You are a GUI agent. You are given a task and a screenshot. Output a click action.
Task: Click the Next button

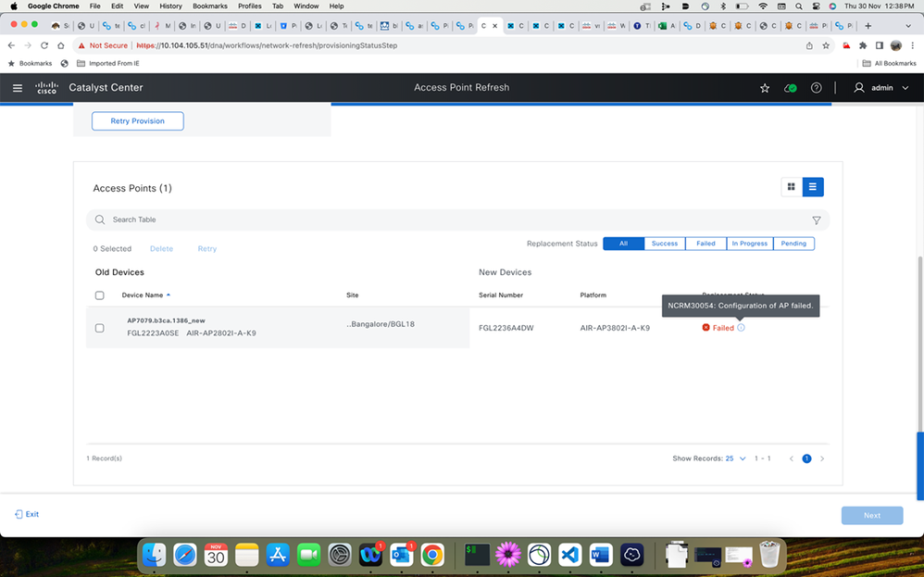point(872,515)
